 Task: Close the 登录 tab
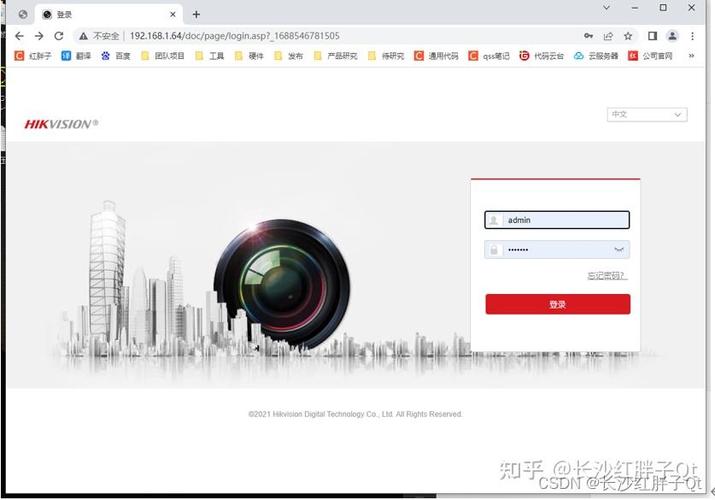click(x=173, y=15)
